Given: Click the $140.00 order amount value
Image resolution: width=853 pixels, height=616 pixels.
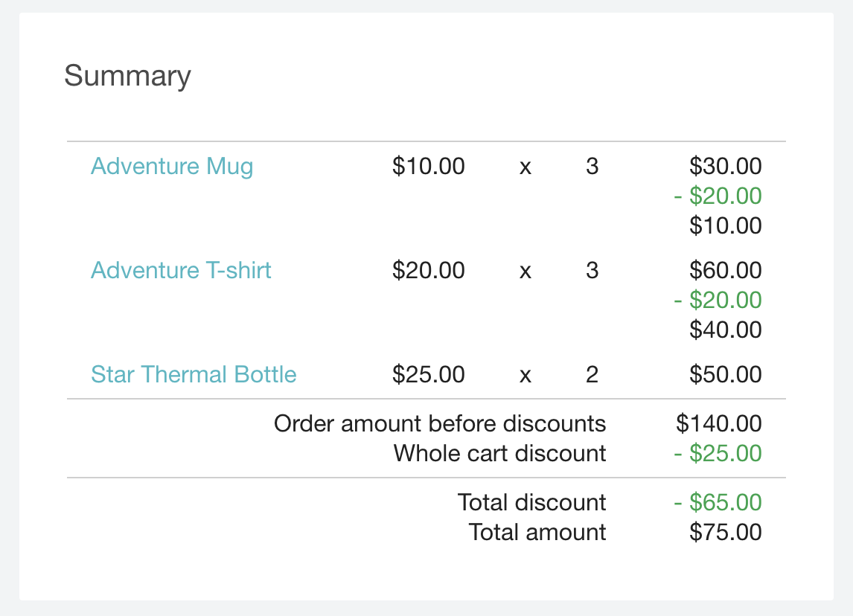Looking at the screenshot, I should point(719,423).
